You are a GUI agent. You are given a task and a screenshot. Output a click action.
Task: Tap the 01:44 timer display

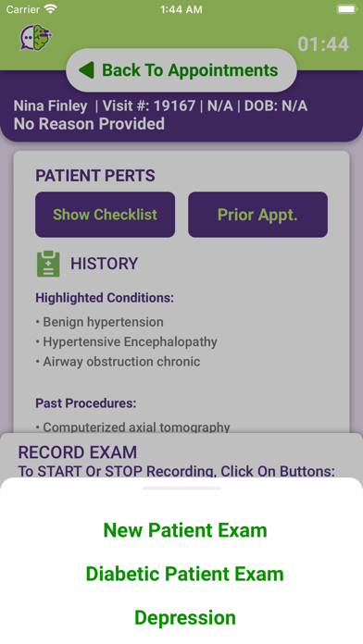323,43
